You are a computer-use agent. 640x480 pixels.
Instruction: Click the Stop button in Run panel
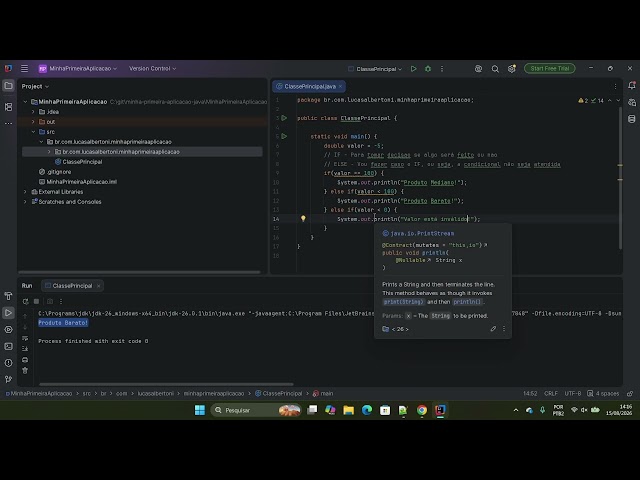[36, 301]
